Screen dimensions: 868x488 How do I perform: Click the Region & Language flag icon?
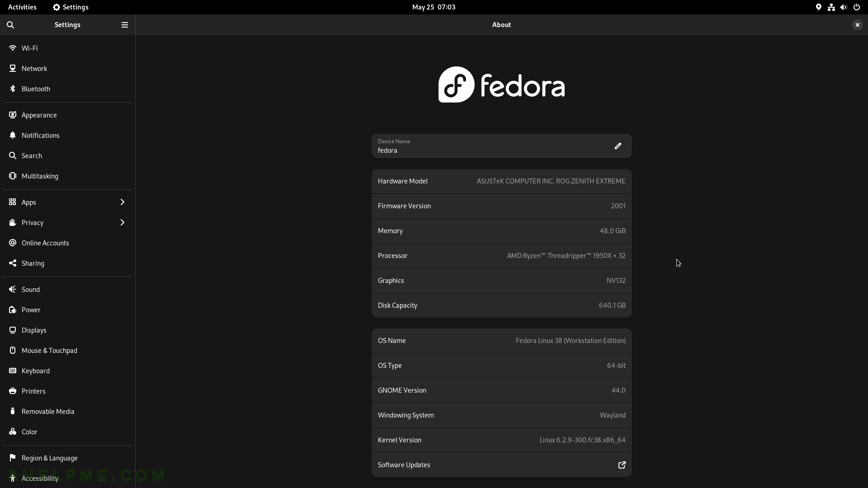(13, 458)
